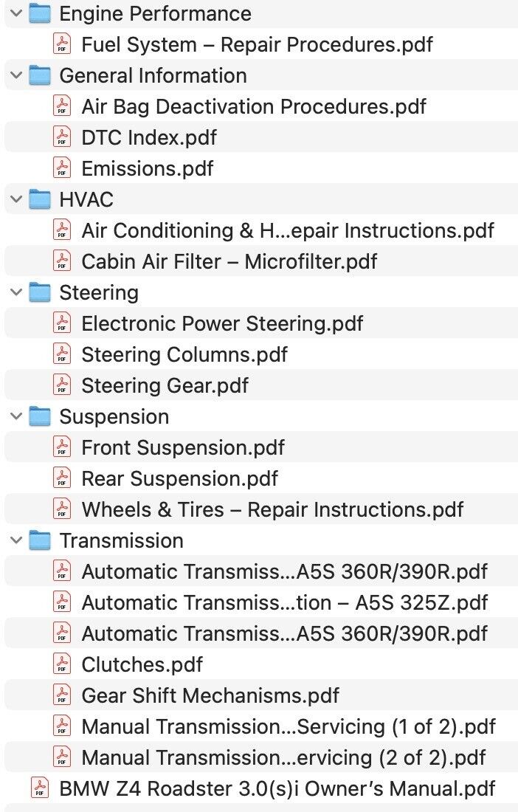Select Front Suspension.pdf in the list
518x812 pixels.
click(x=182, y=447)
